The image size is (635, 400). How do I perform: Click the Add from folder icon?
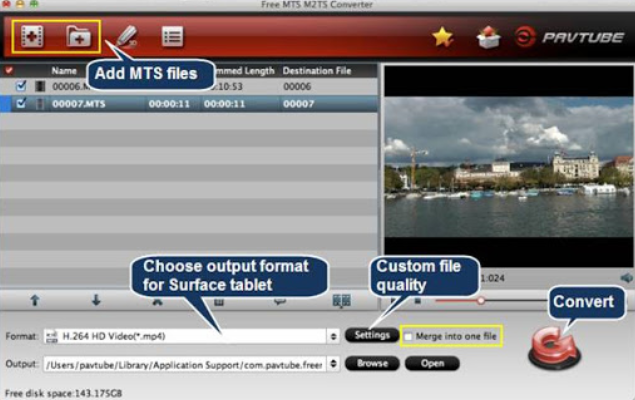point(79,37)
